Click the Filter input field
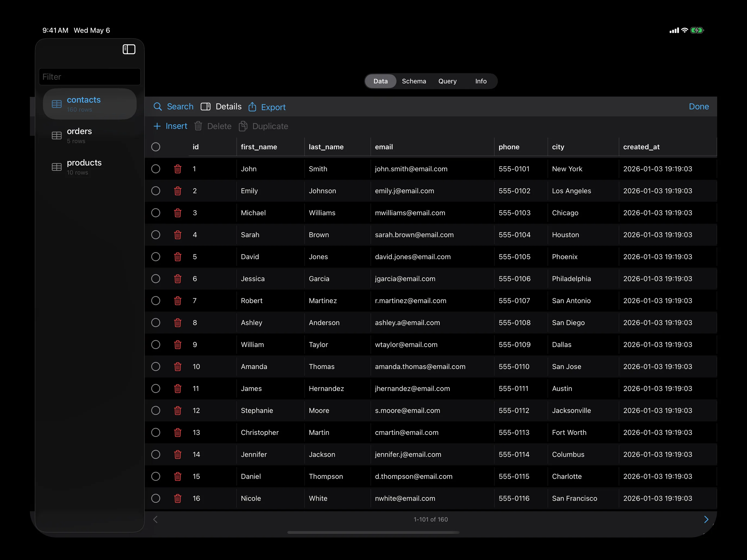This screenshot has width=747, height=560. click(x=90, y=77)
